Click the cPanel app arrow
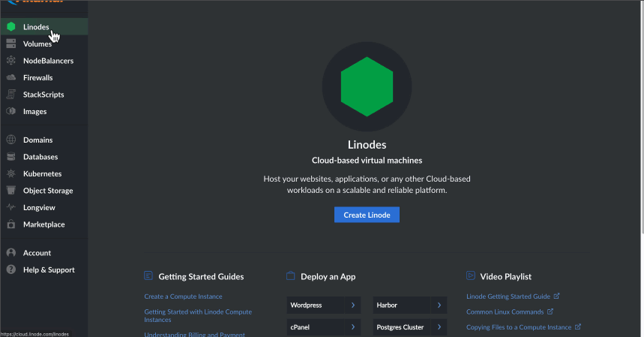 point(352,327)
